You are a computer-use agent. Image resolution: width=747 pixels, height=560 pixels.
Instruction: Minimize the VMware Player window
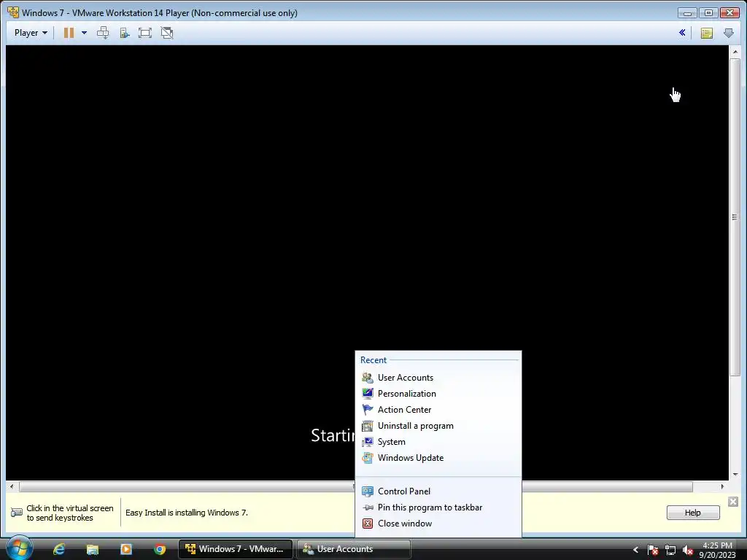tap(687, 13)
